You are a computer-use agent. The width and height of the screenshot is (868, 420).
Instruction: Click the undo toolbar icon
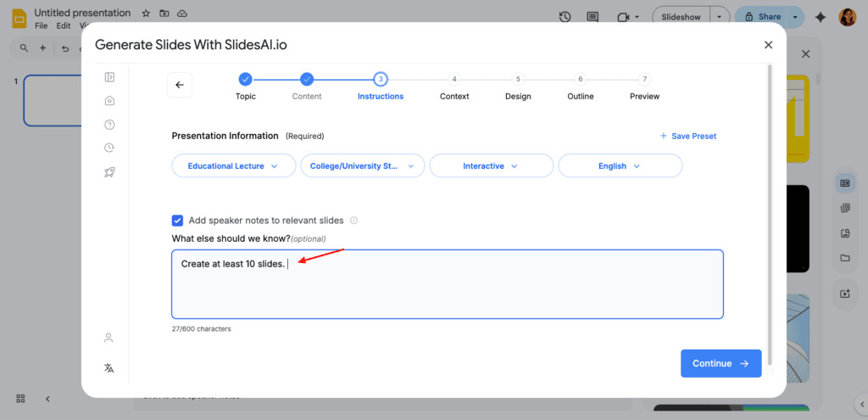[65, 48]
